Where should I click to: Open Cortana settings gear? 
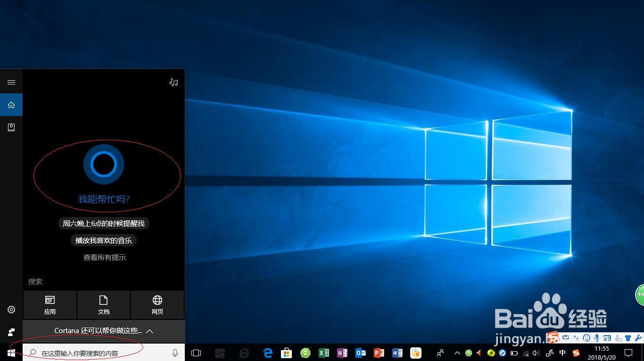(x=11, y=310)
